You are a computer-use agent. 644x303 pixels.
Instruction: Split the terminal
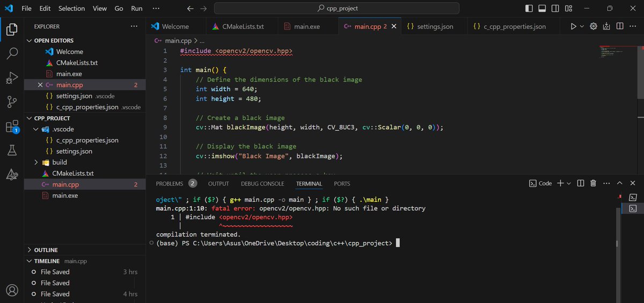click(581, 183)
